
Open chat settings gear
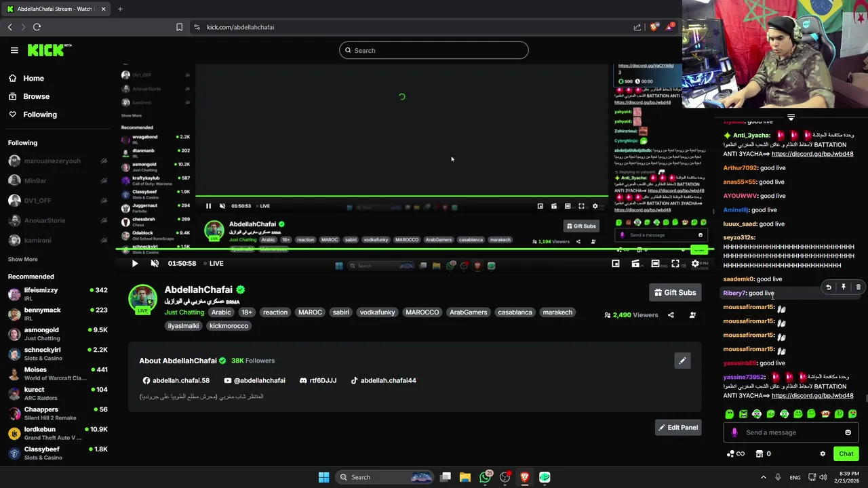point(823,454)
